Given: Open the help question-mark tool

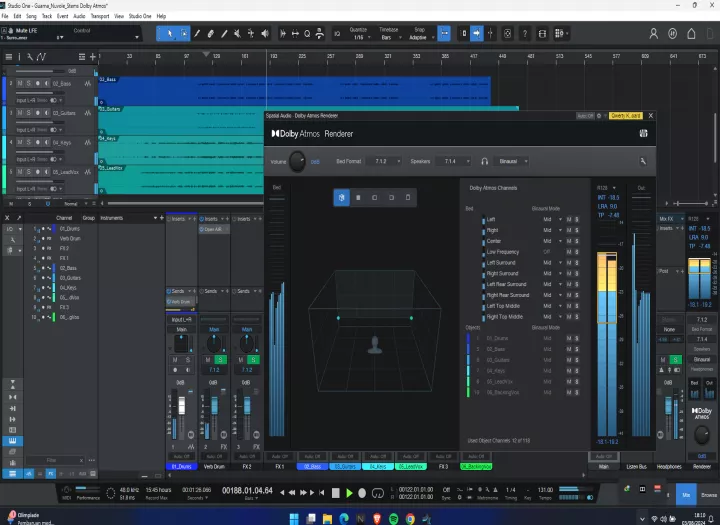Looking at the screenshot, I should point(525,34).
